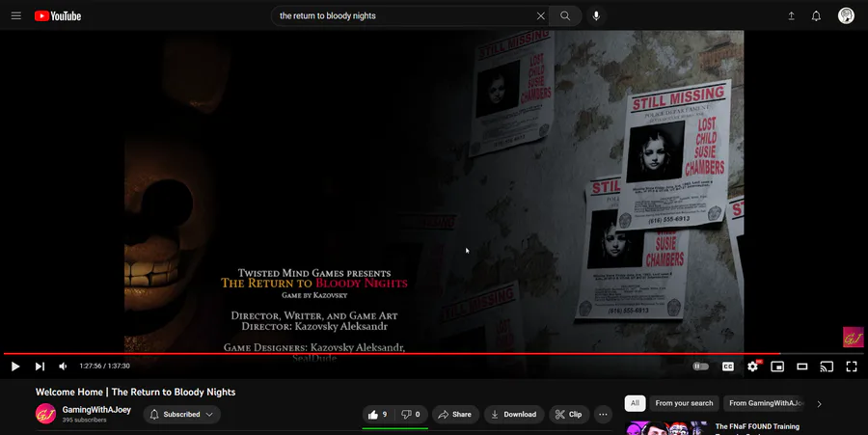Cast video to TV
The width and height of the screenshot is (868, 435).
click(x=827, y=367)
